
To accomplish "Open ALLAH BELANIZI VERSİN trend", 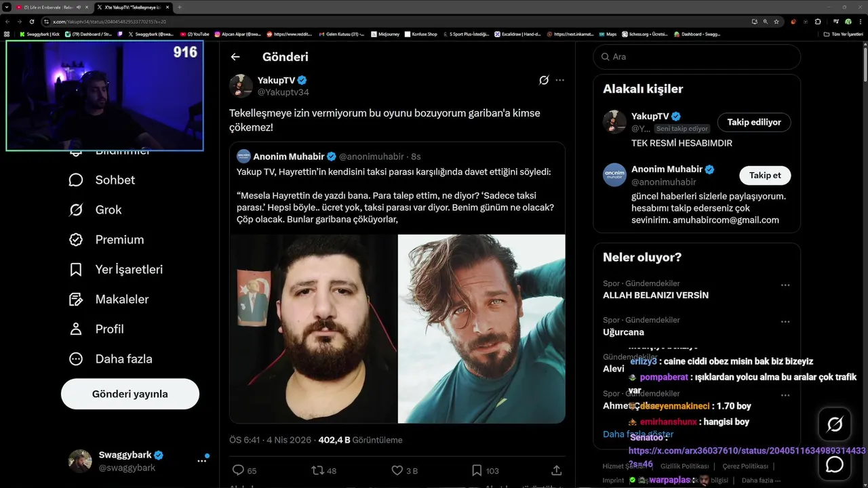I will [656, 296].
